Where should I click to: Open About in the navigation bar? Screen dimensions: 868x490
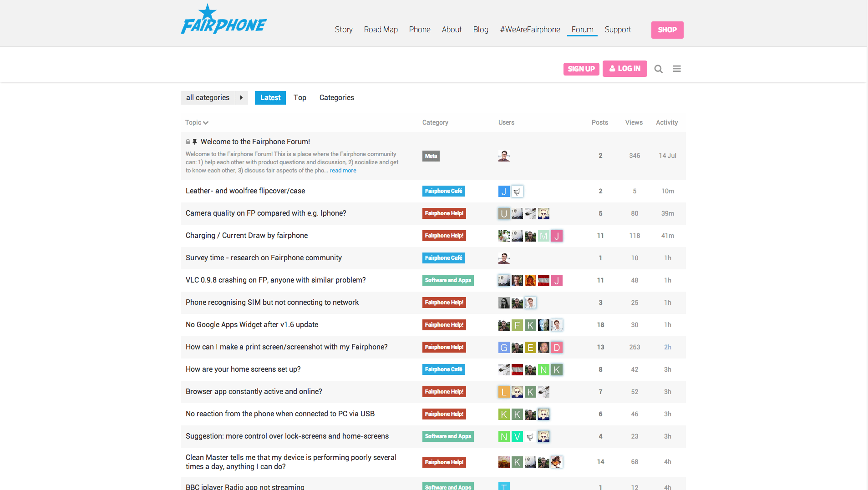pos(452,30)
